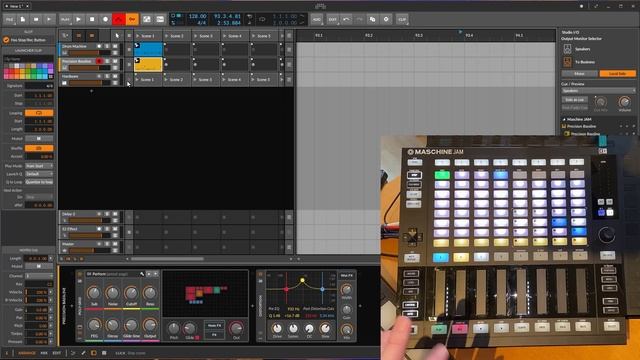Click the redo arrow icon
640x360 pixels.
click(x=359, y=19)
